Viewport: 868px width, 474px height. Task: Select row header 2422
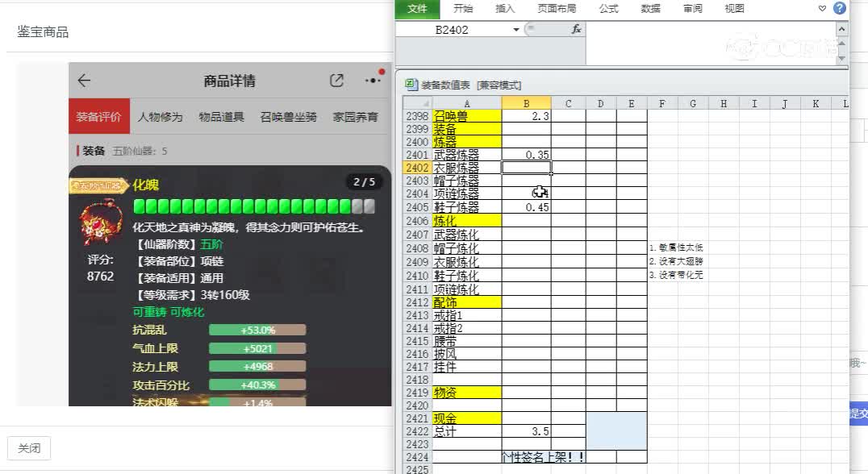pyautogui.click(x=417, y=431)
